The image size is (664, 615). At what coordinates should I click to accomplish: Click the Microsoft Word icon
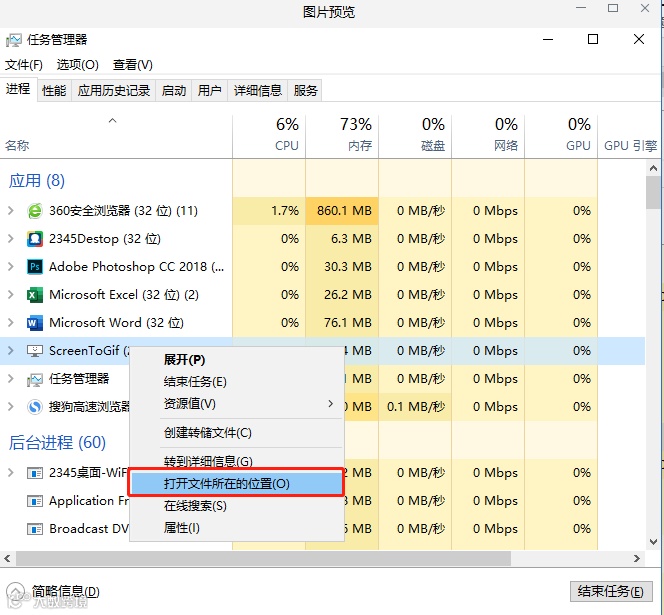click(x=35, y=323)
